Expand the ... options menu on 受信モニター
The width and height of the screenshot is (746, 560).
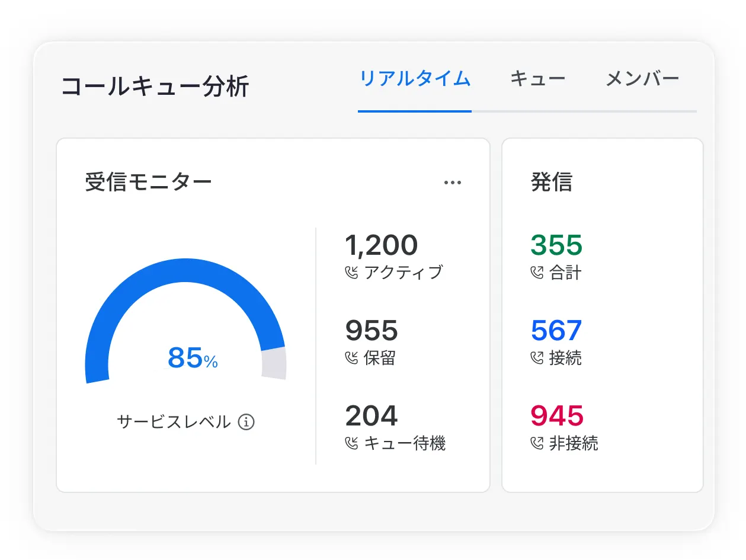tap(453, 183)
